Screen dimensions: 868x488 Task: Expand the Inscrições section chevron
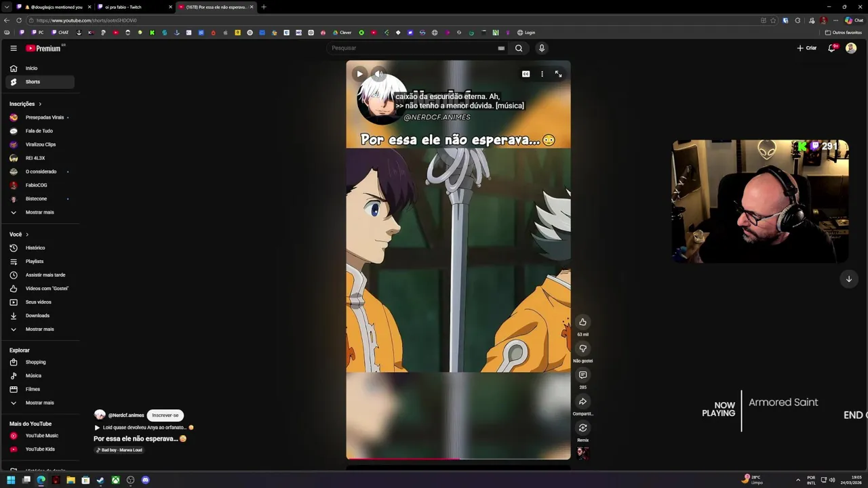coord(40,104)
